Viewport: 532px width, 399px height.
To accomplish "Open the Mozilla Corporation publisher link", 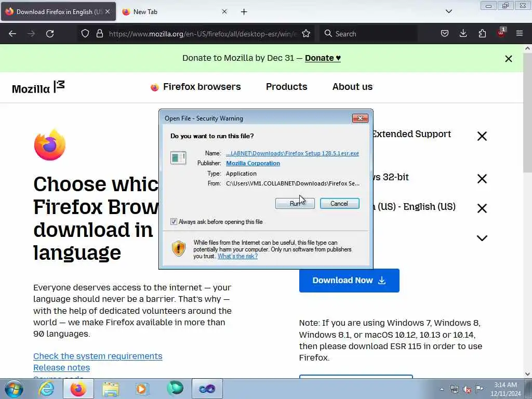I will tap(253, 163).
